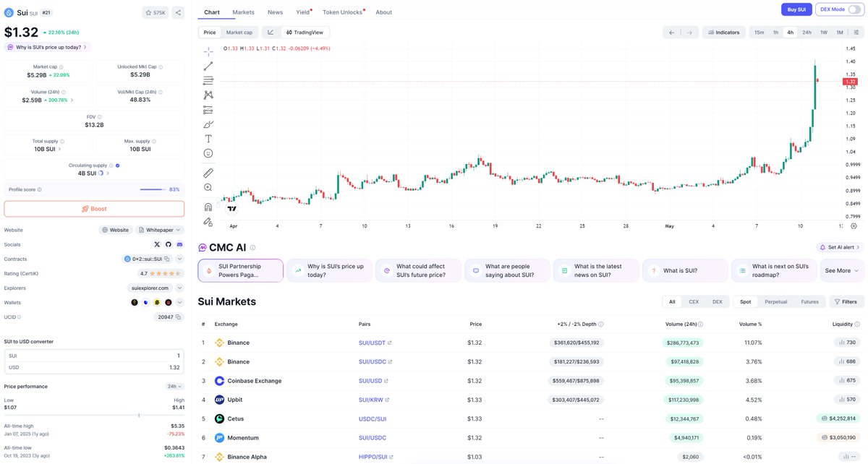Viewport: 868px width, 464px height.
Task: Set chart interval to 24h
Action: pos(807,33)
